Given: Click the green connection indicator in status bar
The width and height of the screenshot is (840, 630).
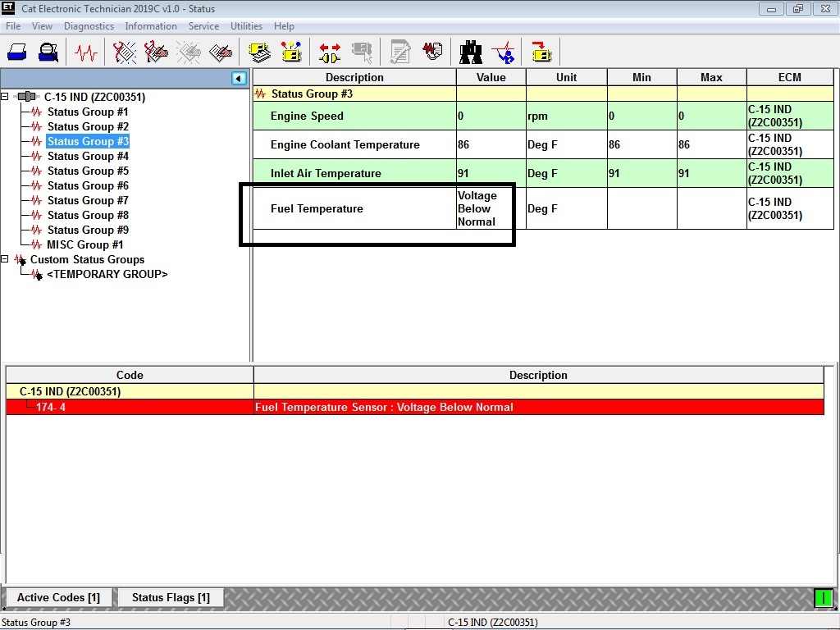Looking at the screenshot, I should point(823,599).
